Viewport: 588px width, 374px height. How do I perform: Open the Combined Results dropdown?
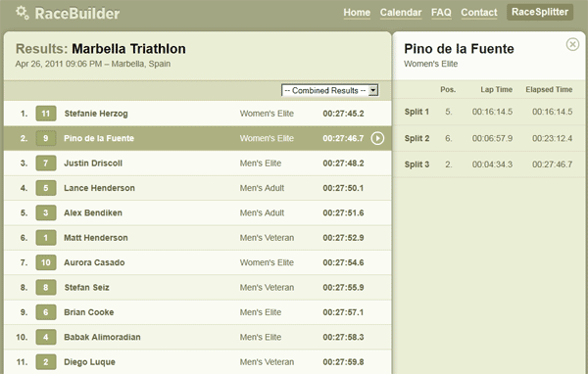pyautogui.click(x=330, y=90)
